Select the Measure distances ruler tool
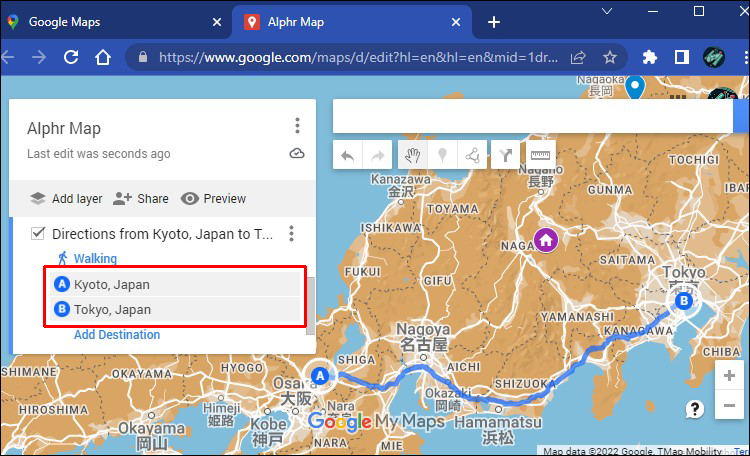 point(540,155)
